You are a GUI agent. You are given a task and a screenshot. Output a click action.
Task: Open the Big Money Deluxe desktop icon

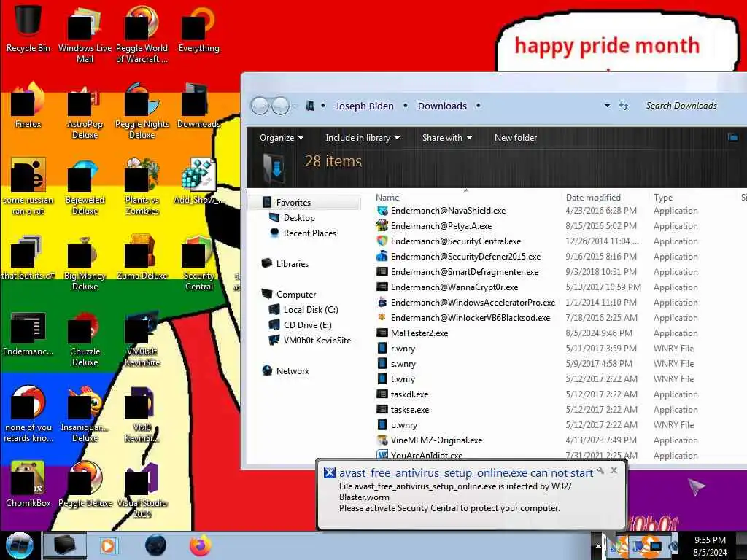[85, 262]
